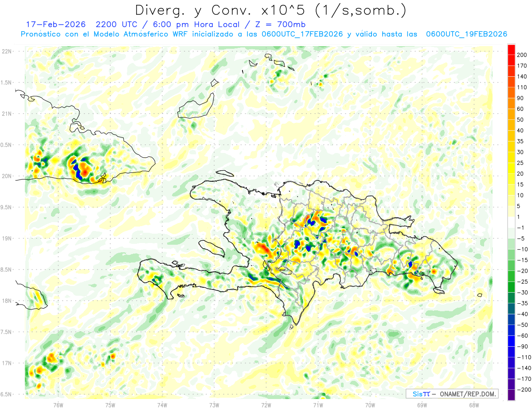Click the colorbar label "-60"

pos(523,336)
